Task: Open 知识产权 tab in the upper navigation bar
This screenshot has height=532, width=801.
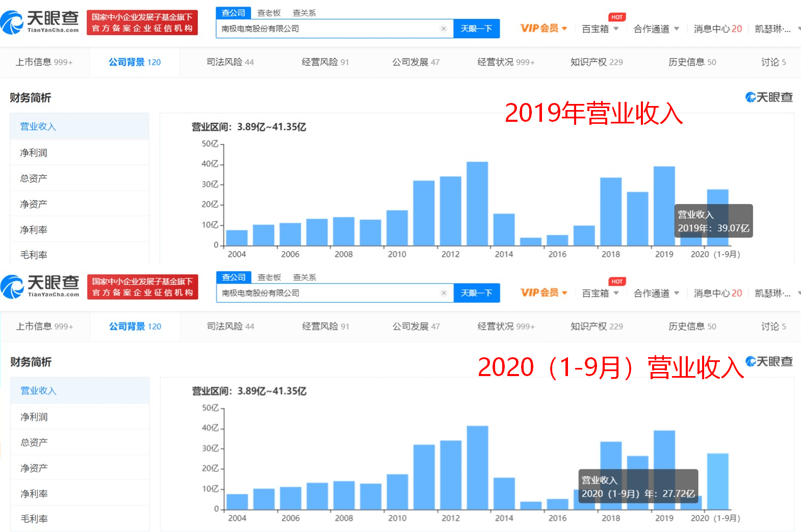Action: point(597,62)
